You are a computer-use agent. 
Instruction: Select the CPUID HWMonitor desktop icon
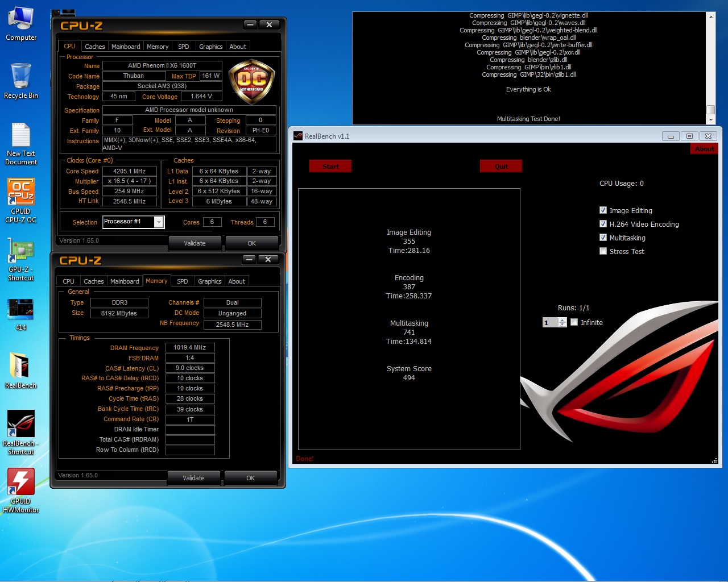21,490
